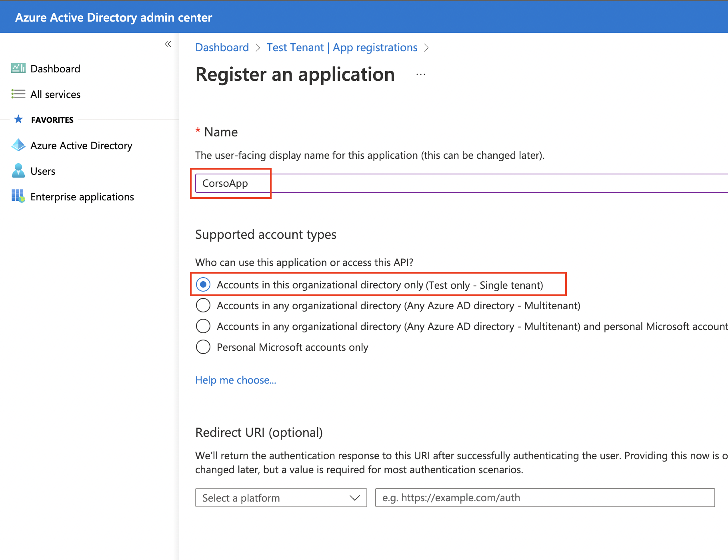Select Accounts in this organizational directory only
Screen dimensions: 728x560
click(204, 284)
